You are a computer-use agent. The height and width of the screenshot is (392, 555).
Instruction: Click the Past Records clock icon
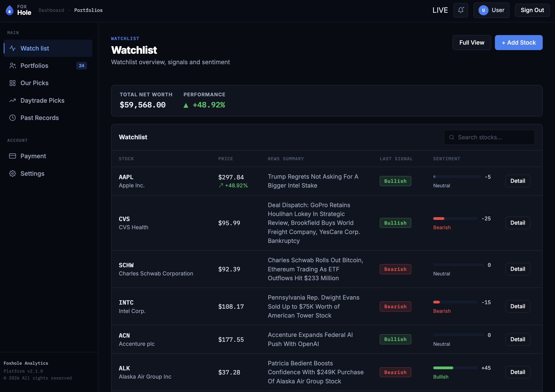[x=13, y=118]
